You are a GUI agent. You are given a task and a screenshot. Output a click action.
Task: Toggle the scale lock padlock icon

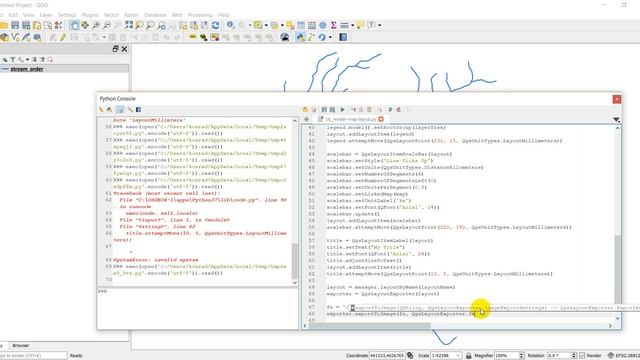pyautogui.click(x=469, y=356)
